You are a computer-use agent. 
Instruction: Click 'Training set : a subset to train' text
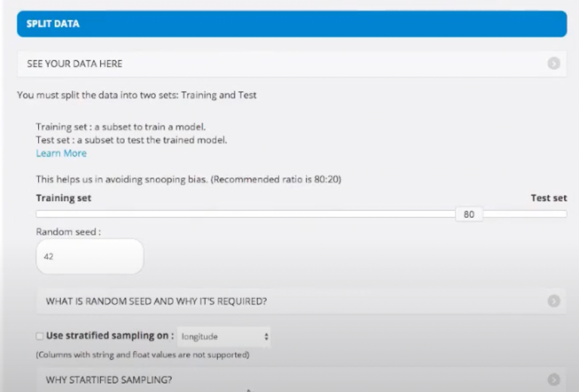[121, 127]
